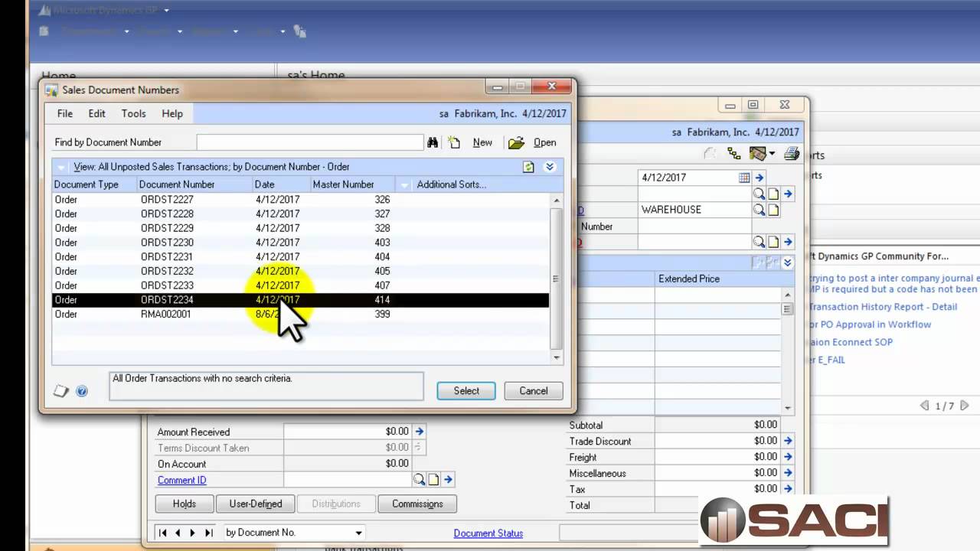Select order row ORDST2233

(x=301, y=285)
